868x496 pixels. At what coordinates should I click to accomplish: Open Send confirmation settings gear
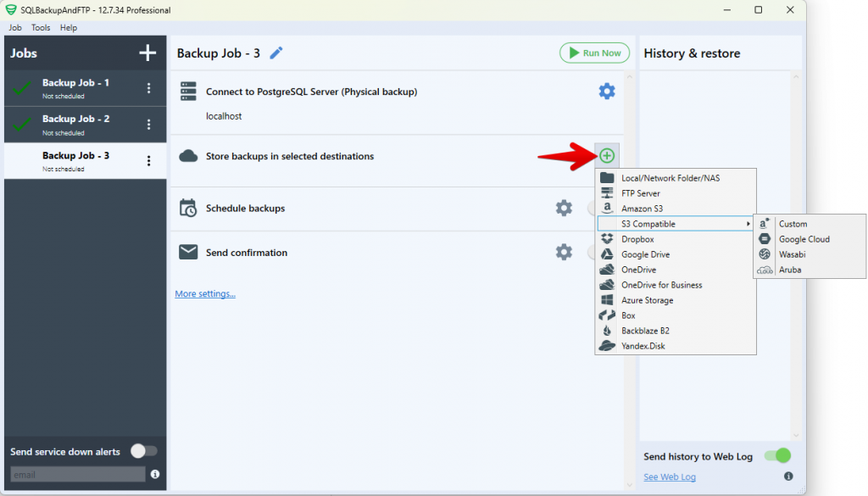(x=564, y=253)
